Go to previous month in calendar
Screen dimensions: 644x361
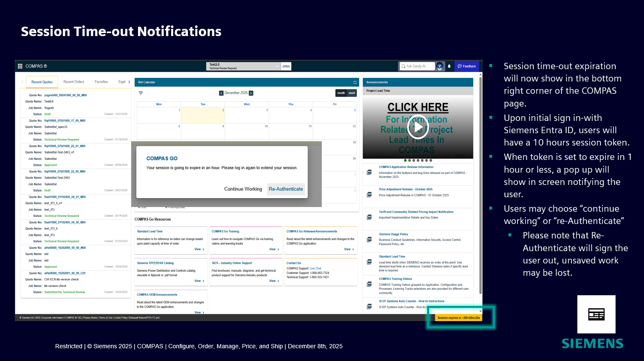click(x=221, y=93)
